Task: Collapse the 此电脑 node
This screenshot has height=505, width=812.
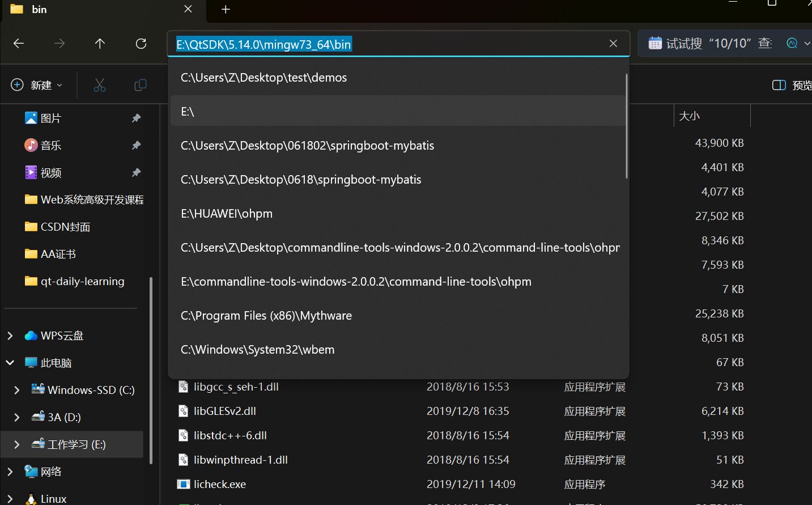Action: [10, 363]
